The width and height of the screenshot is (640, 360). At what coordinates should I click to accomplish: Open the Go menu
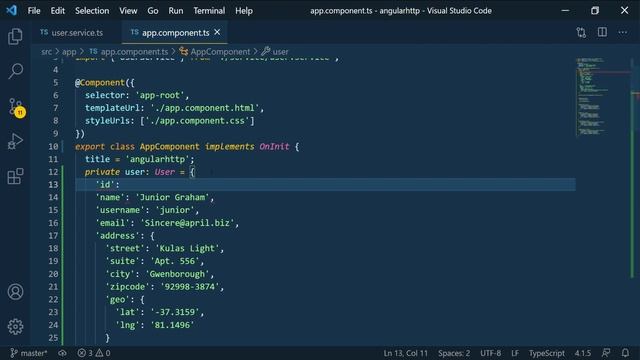[x=153, y=11]
